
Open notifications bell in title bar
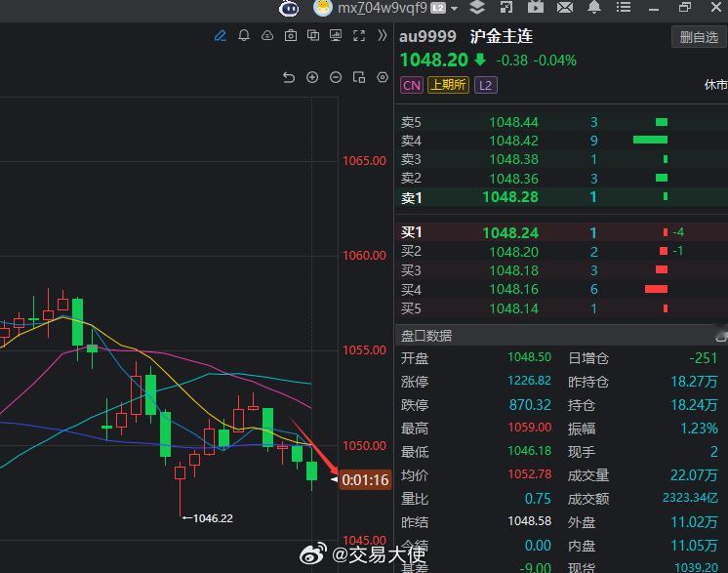click(594, 7)
